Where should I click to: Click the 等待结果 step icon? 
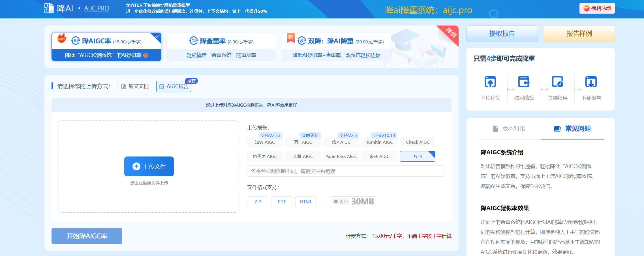(x=557, y=82)
